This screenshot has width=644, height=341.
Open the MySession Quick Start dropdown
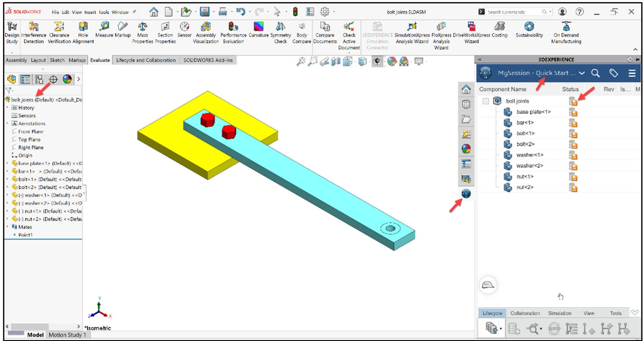tap(582, 73)
